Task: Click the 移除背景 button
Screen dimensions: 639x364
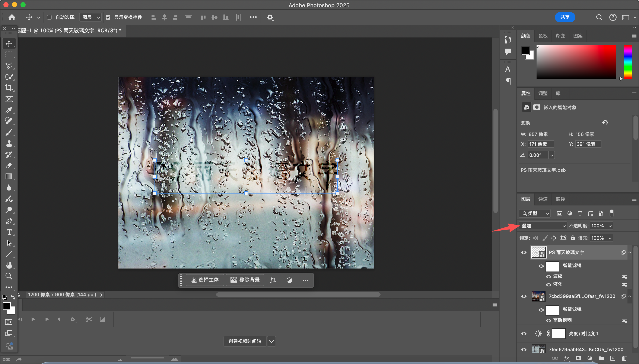Action: click(245, 280)
